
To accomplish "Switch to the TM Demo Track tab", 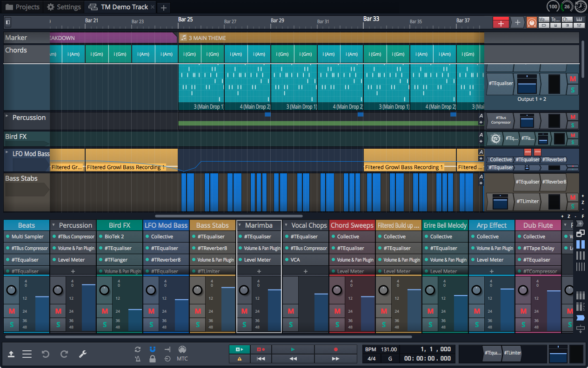I will tap(123, 7).
